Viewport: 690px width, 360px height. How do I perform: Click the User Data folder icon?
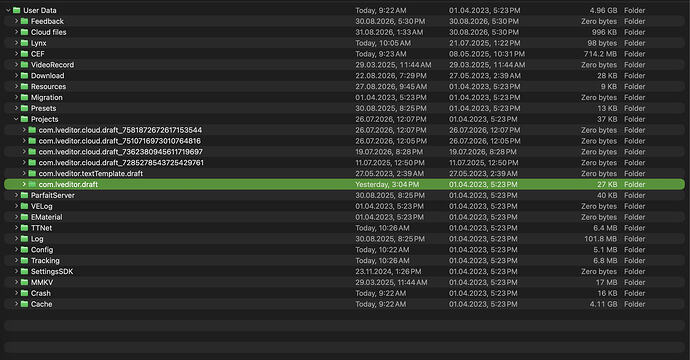17,10
